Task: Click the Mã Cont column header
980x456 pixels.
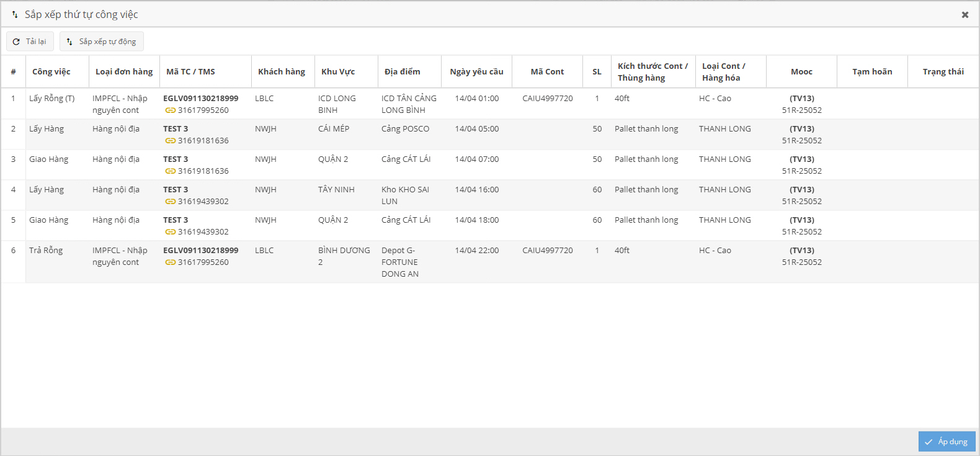Action: (x=547, y=72)
